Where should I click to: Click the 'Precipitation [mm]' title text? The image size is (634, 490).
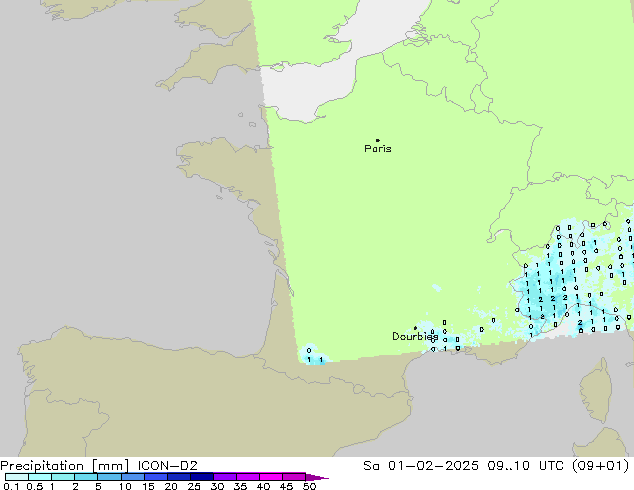pos(65,466)
